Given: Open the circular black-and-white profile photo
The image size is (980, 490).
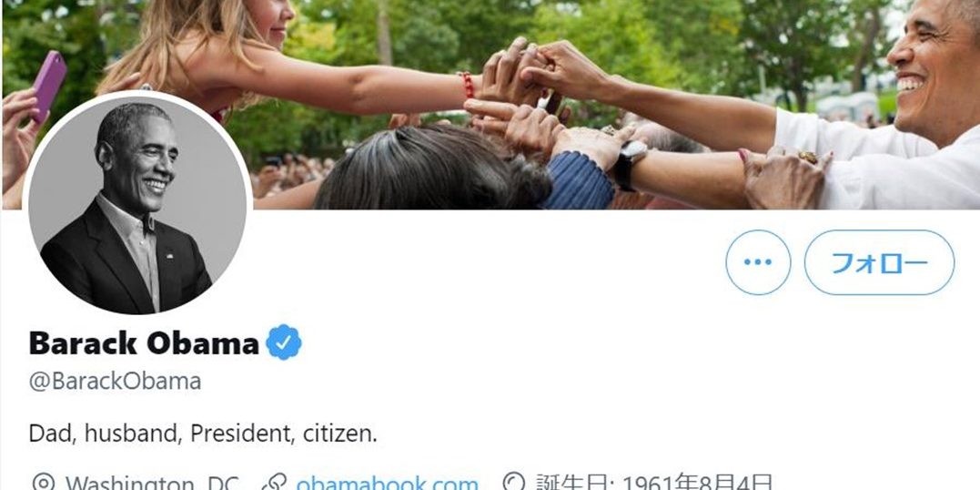Looking at the screenshot, I should tap(136, 205).
